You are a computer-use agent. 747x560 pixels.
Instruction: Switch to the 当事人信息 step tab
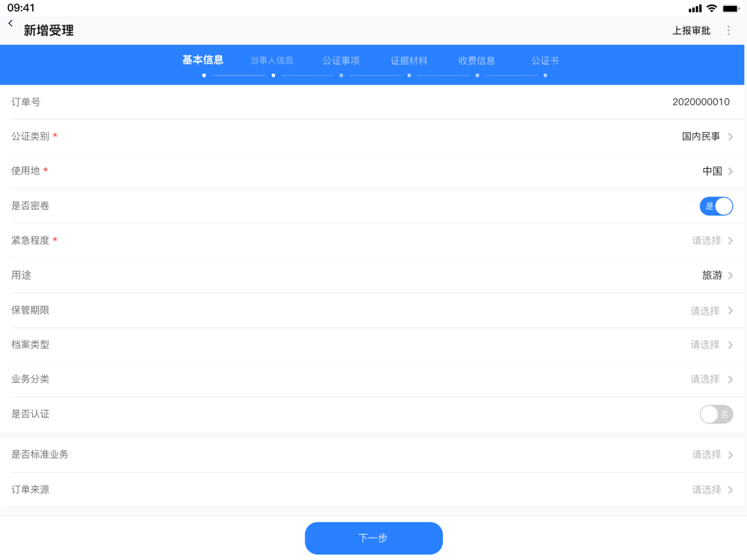click(272, 60)
